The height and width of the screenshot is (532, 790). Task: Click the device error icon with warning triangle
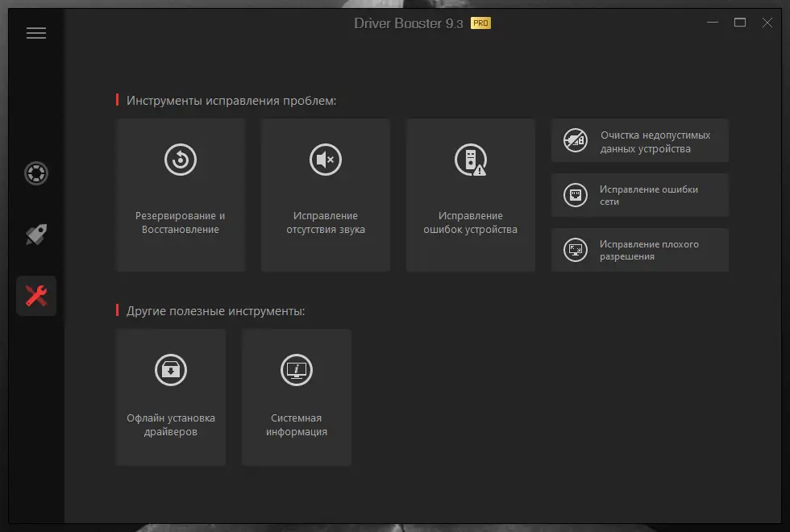471,160
